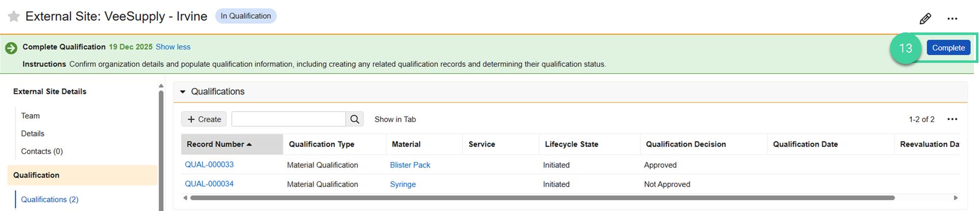
Task: Collapse the Qualifications section
Action: (x=183, y=92)
